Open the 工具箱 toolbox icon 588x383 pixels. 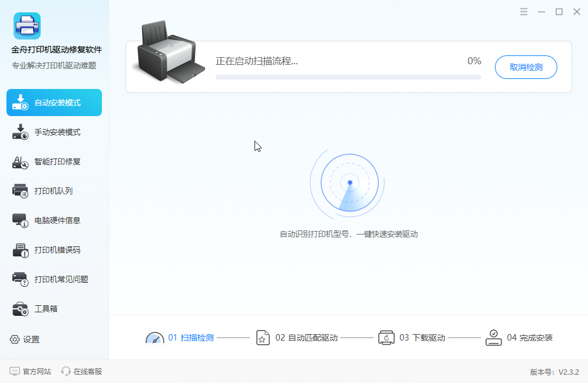20,309
